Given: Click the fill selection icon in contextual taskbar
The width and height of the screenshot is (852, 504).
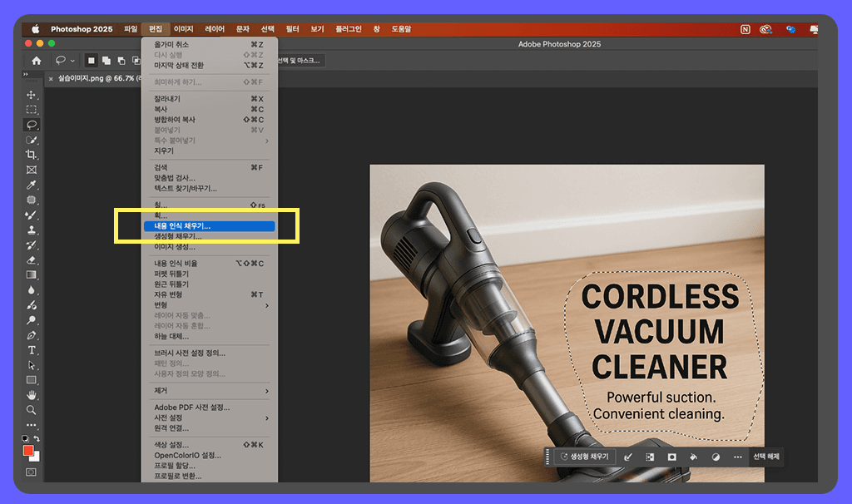Looking at the screenshot, I should coord(694,457).
